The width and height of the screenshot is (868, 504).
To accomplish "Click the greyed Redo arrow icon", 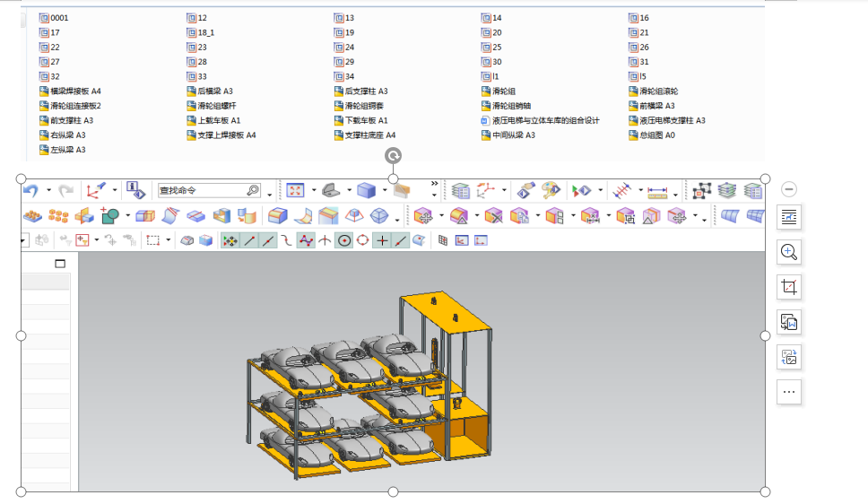I will 65,191.
